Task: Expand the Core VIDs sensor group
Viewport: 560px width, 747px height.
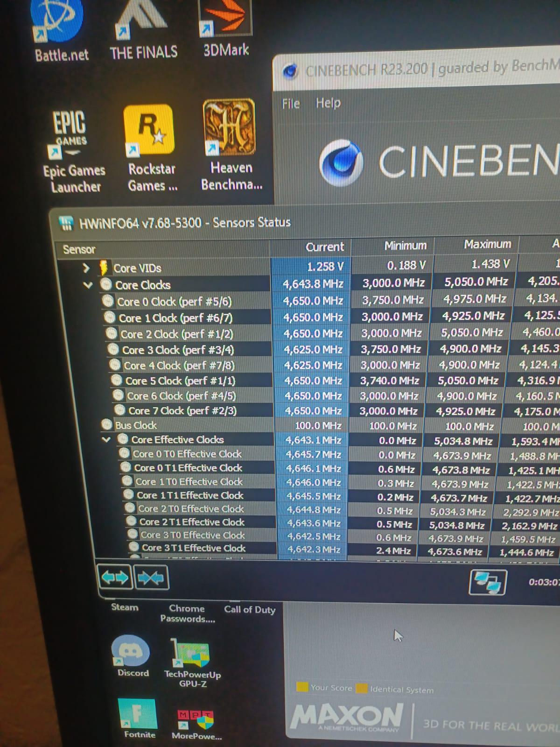Action: (85, 268)
